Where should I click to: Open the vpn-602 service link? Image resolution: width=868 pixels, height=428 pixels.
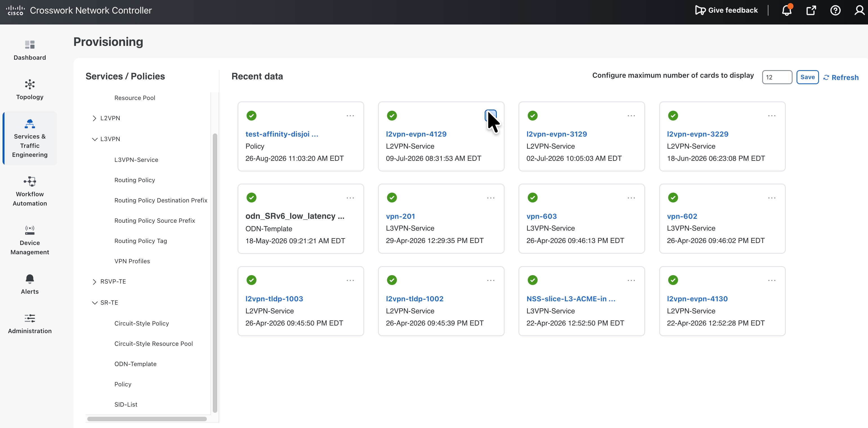point(682,216)
